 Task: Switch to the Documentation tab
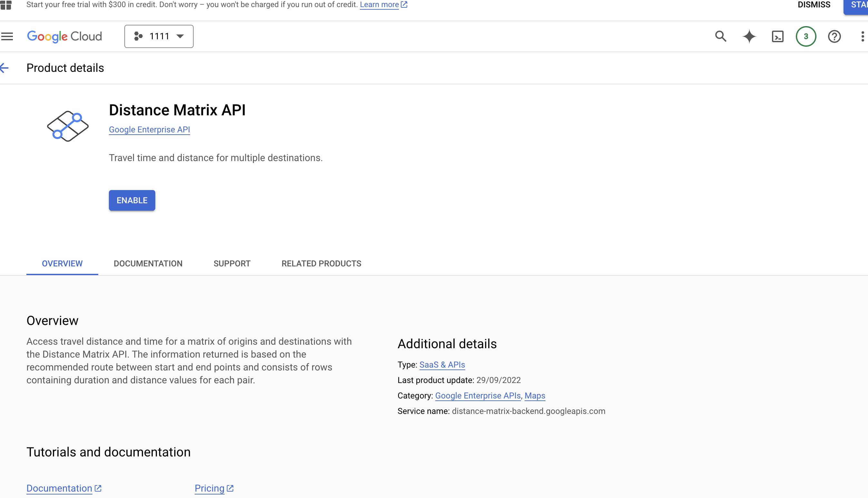click(x=148, y=264)
